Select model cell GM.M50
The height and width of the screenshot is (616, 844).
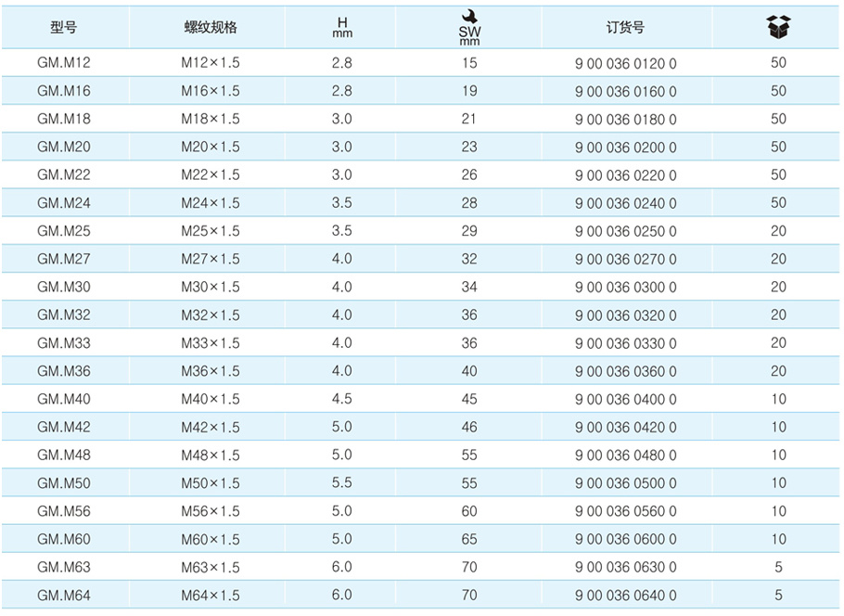tap(63, 483)
